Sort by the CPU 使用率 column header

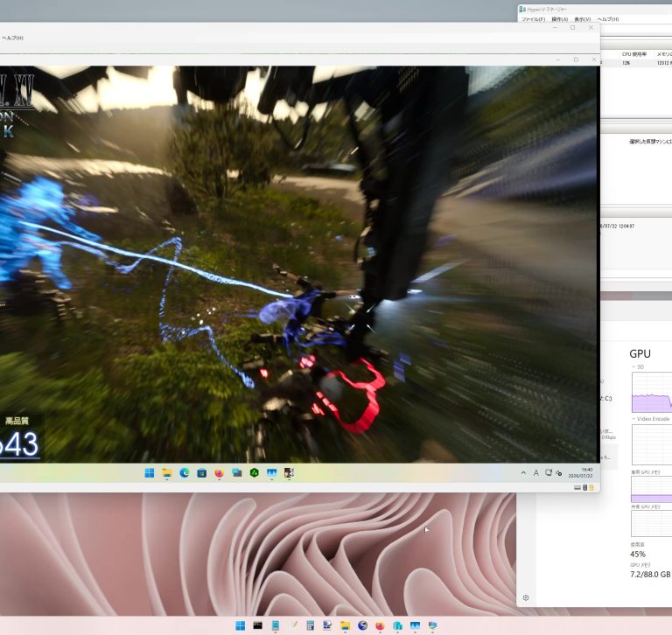click(x=634, y=54)
